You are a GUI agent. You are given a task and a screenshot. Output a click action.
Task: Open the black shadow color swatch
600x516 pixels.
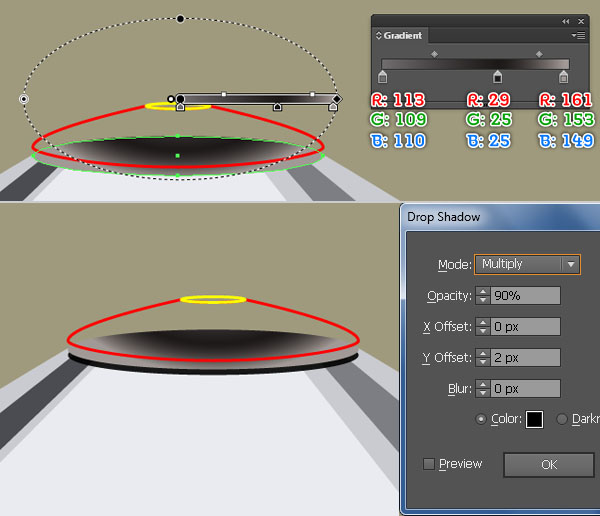point(535,419)
